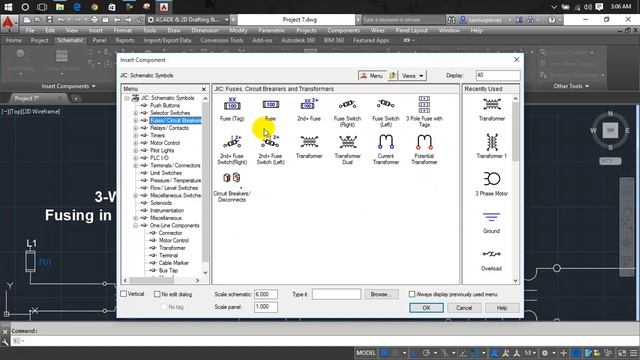Click the Browse button
The width and height of the screenshot is (640, 360).
[x=381, y=294]
